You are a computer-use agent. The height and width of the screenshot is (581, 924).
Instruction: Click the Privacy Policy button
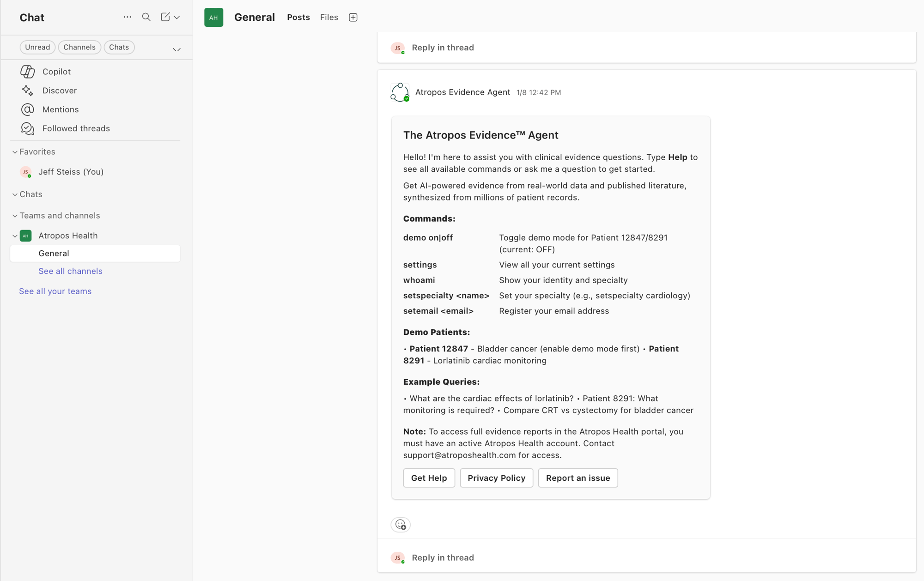click(496, 478)
